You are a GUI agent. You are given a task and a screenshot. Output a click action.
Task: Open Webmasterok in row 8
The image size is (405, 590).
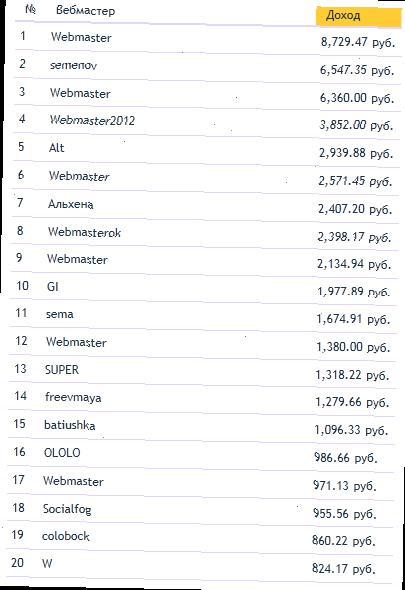[x=84, y=232]
